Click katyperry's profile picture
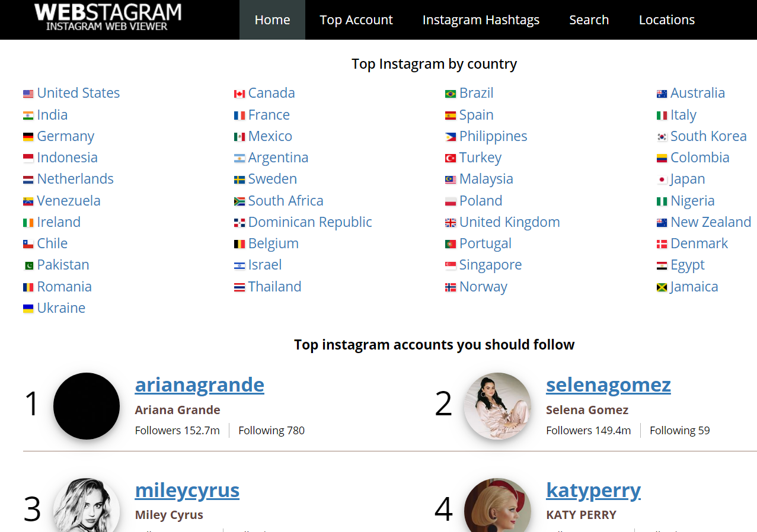Viewport: 757px width, 532px height. click(497, 505)
